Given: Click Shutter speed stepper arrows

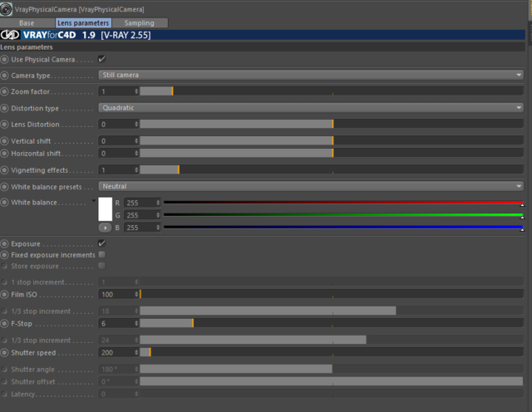Looking at the screenshot, I should [136, 353].
